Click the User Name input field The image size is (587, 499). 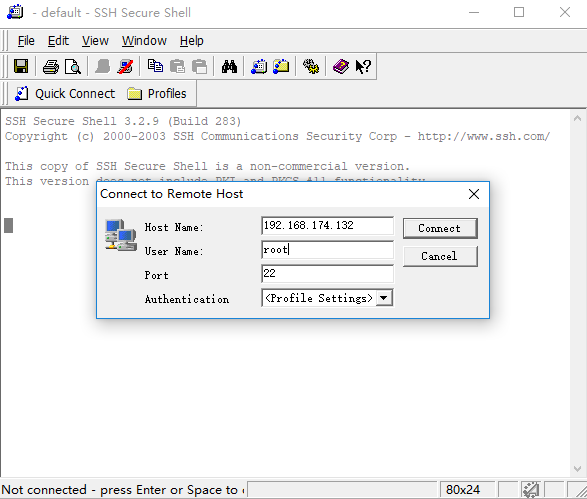[x=327, y=250]
